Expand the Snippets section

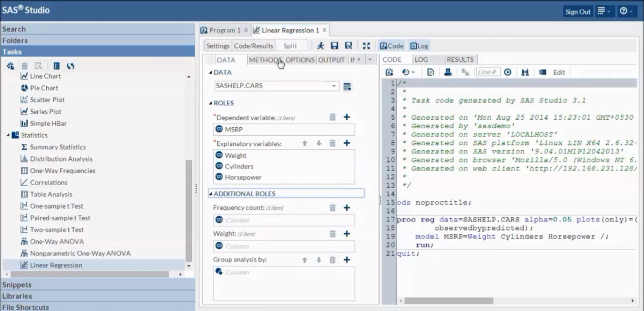[x=97, y=285]
